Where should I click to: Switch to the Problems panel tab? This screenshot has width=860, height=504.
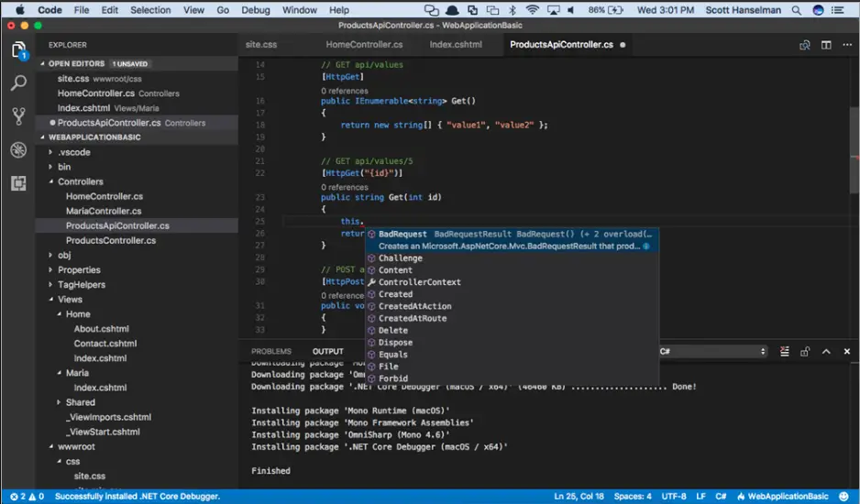(x=271, y=352)
